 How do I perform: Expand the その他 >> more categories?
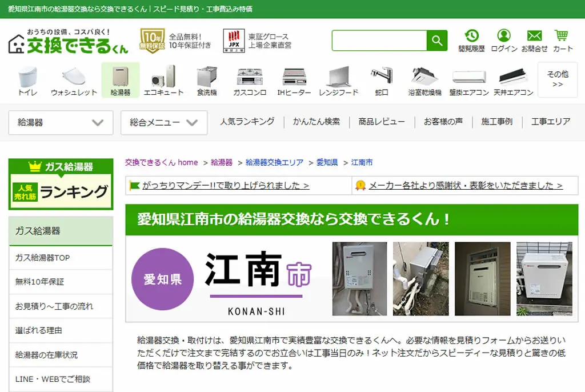pyautogui.click(x=558, y=79)
